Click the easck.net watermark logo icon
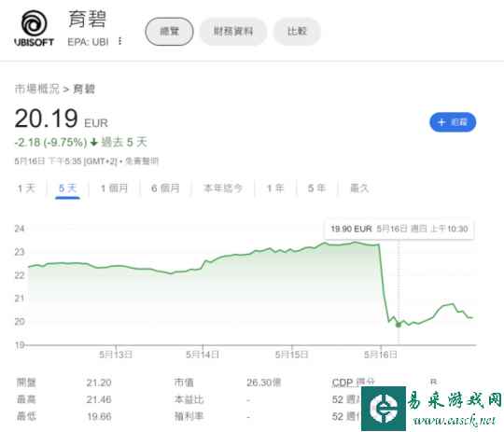 pos(384,409)
